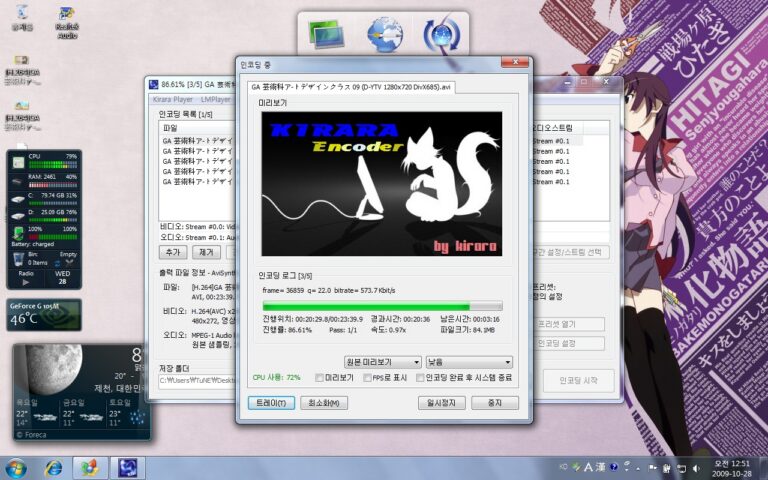Click the moon image on weather gadget
This screenshot has width=768, height=480.
(x=53, y=368)
